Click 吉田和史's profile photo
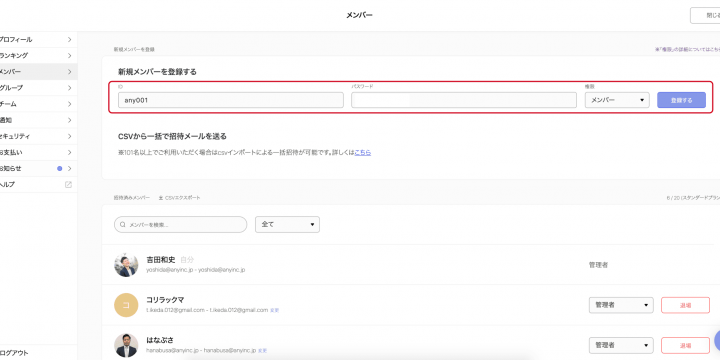720x360 pixels. point(126,265)
